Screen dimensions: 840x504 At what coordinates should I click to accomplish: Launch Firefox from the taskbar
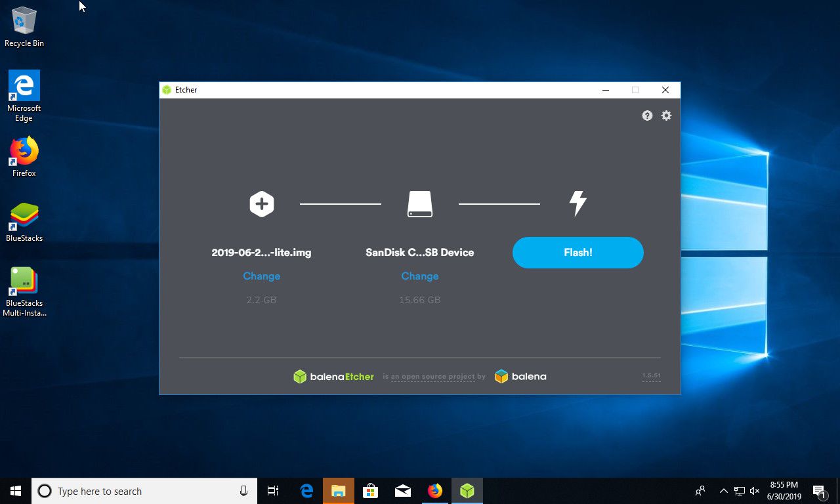(435, 491)
